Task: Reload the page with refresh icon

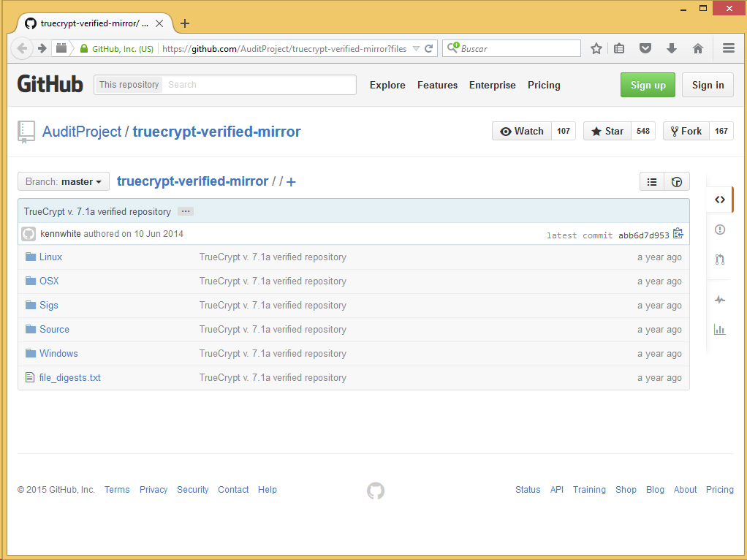Action: (429, 48)
